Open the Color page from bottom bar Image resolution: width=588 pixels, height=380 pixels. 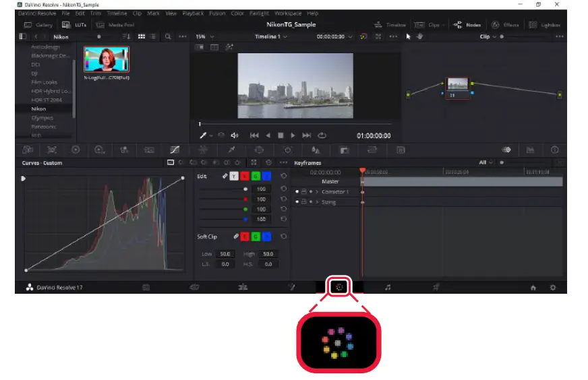pyautogui.click(x=339, y=287)
